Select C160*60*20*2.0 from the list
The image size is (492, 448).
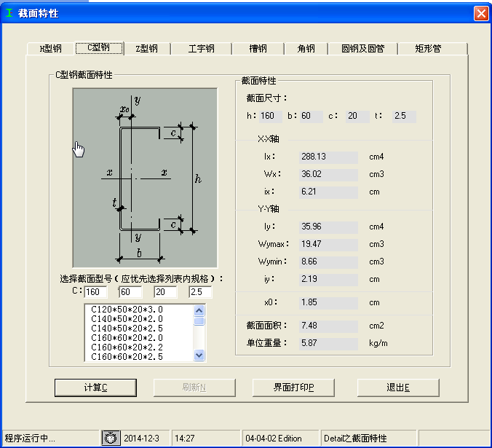[140, 338]
